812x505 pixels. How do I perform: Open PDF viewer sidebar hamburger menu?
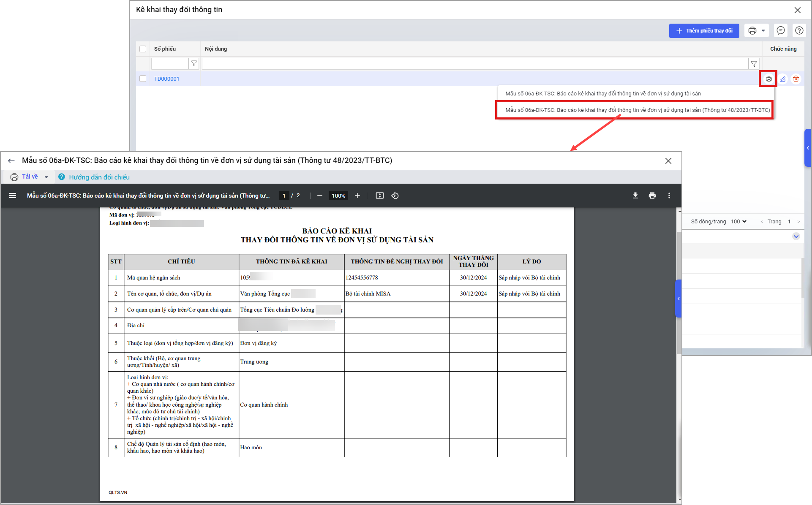(13, 195)
